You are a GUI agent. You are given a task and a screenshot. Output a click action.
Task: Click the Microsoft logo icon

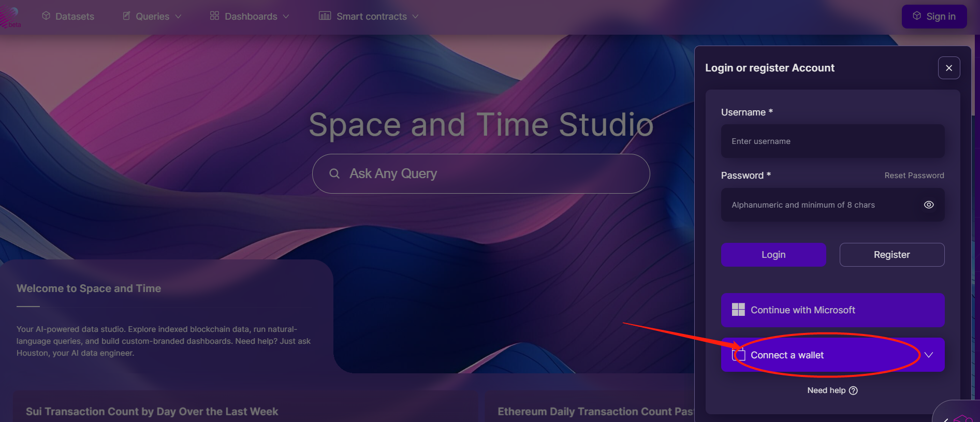click(738, 310)
